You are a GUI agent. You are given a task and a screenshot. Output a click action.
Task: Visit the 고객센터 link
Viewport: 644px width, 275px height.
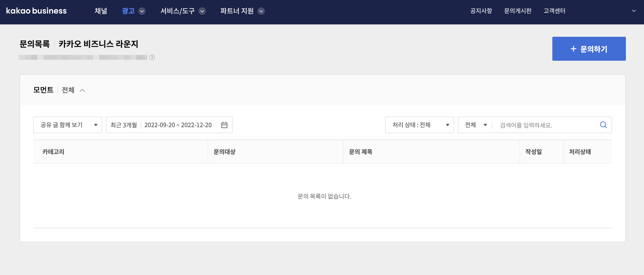click(x=554, y=11)
